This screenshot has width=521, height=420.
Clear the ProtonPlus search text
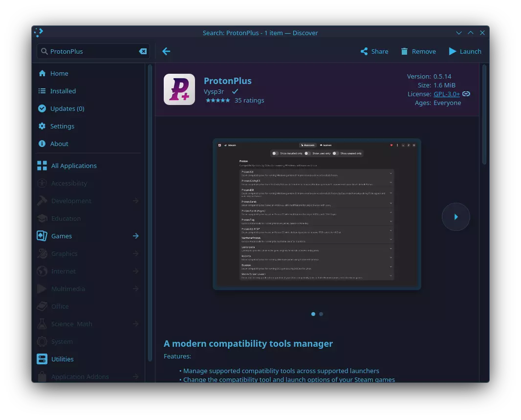pyautogui.click(x=143, y=51)
